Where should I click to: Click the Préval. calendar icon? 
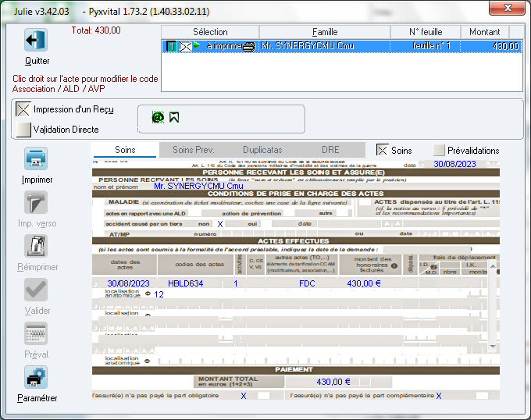[37, 334]
